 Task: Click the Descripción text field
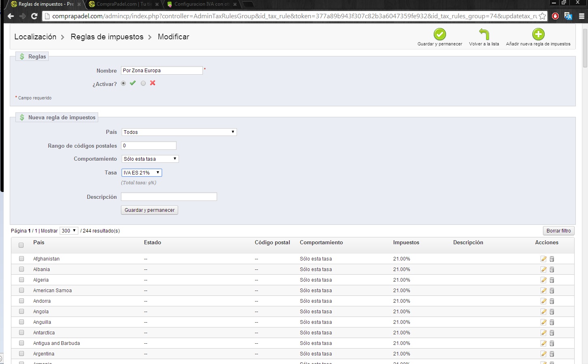tap(169, 197)
